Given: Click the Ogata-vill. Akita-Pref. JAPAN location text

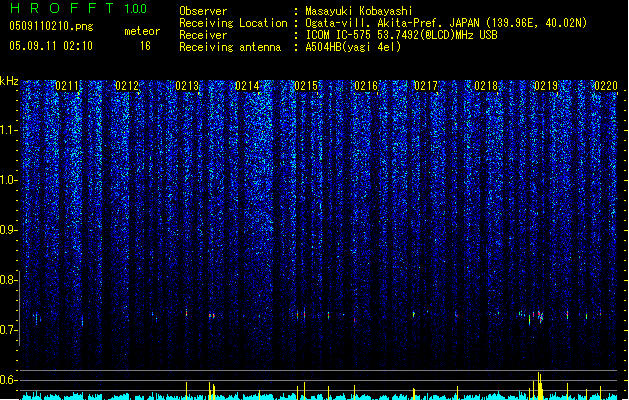Looking at the screenshot, I should coord(446,23).
